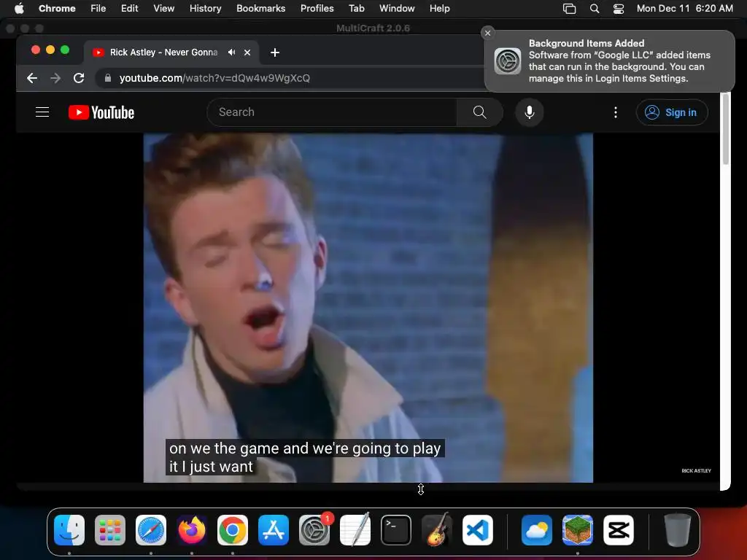Open Weather app from the Dock

click(537, 530)
